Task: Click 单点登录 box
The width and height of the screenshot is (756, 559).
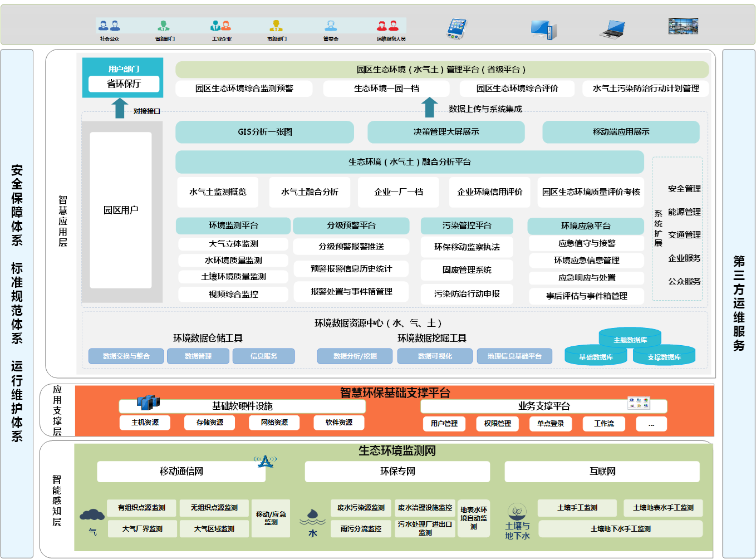Action: point(551,424)
